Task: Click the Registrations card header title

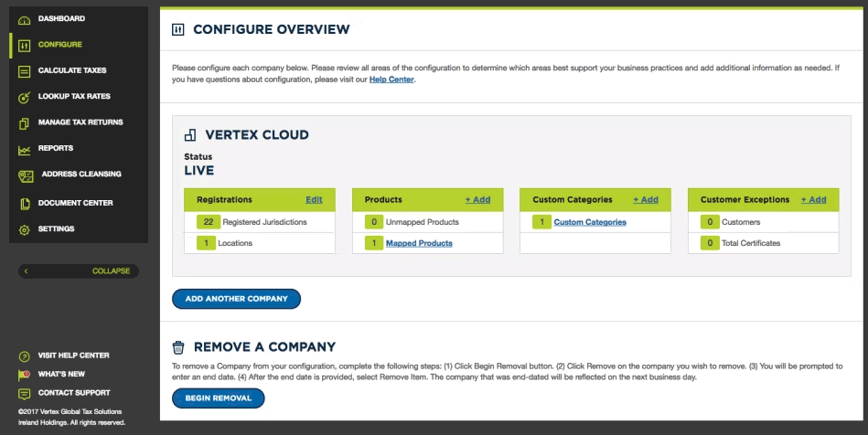Action: (x=224, y=200)
